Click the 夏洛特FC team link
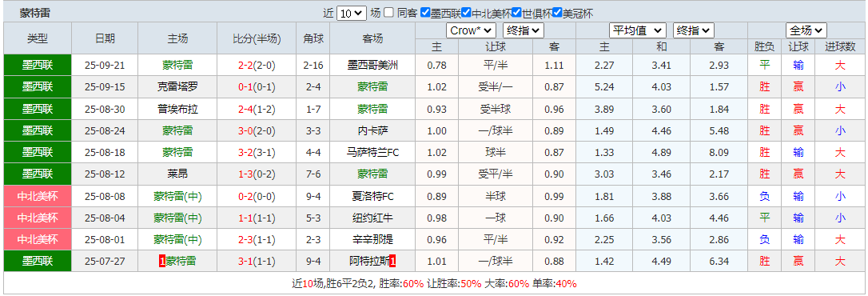Screen dimensions: 868x296 [x=372, y=196]
